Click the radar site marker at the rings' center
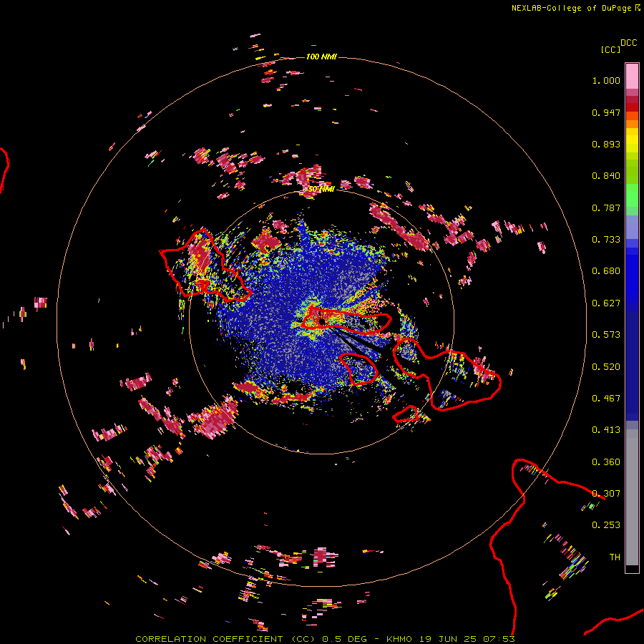This screenshot has height=644, width=644. point(322,321)
